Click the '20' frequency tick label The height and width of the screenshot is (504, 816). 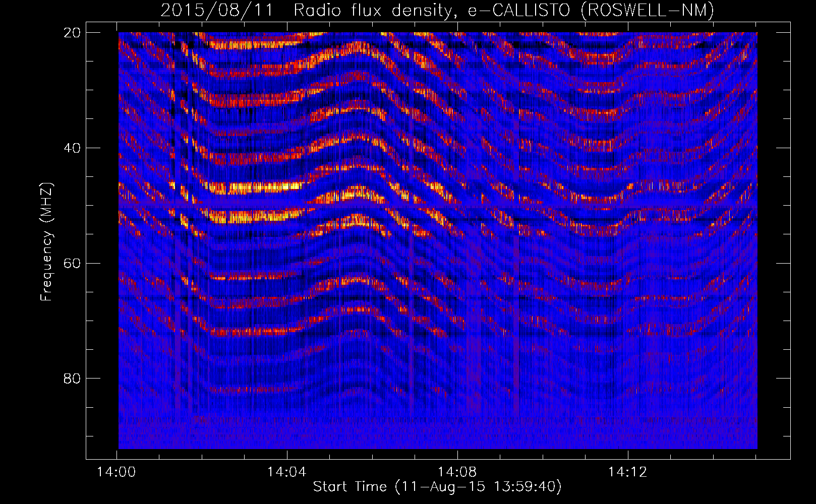(72, 33)
